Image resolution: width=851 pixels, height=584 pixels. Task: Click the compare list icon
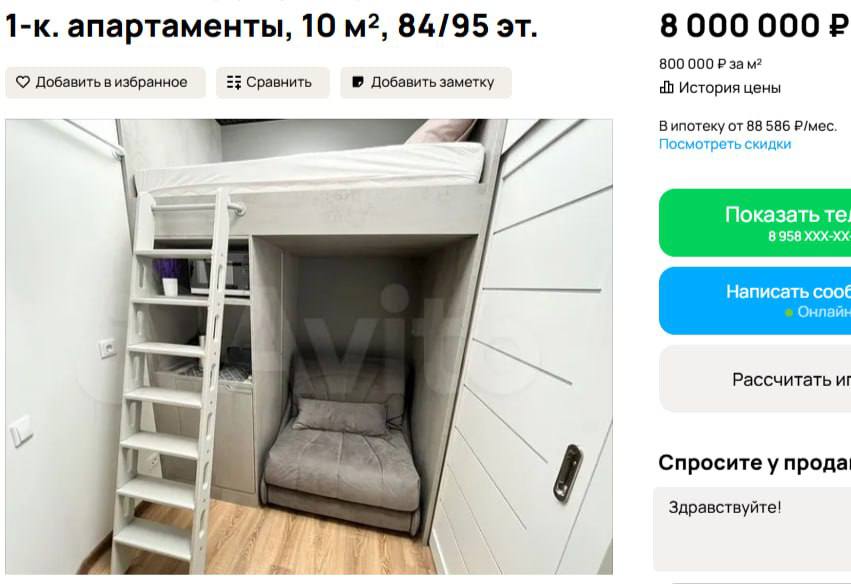point(234,82)
